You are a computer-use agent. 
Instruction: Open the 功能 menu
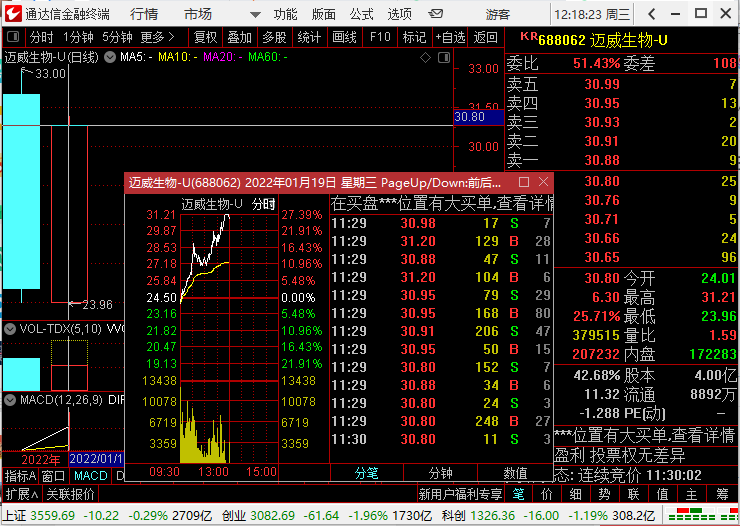(285, 14)
